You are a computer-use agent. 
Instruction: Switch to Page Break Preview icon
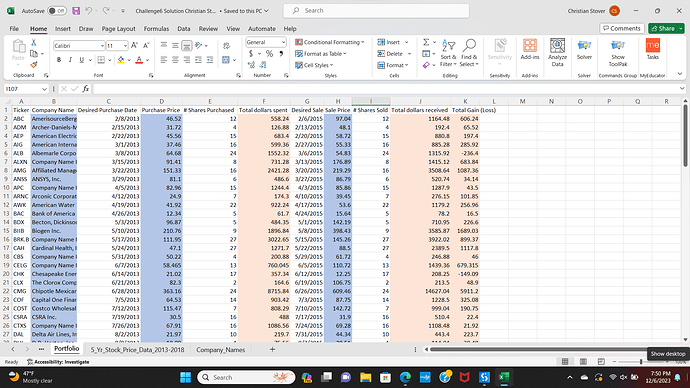click(x=601, y=362)
